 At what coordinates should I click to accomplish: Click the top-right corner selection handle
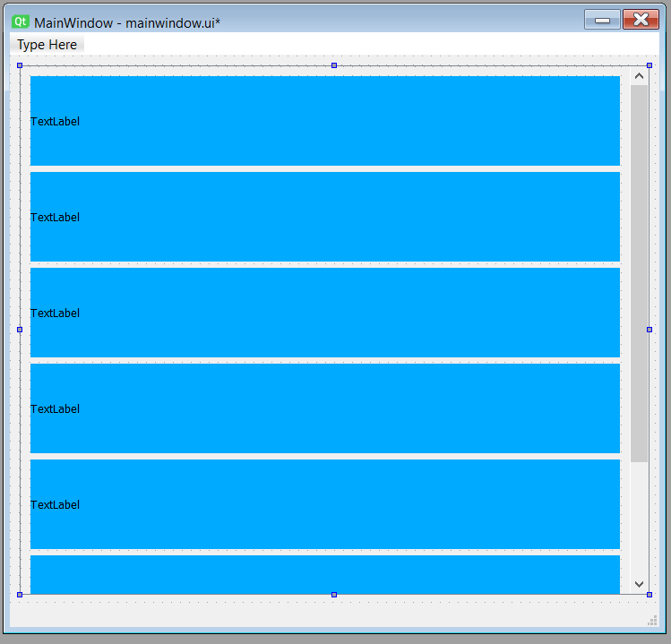coord(649,65)
